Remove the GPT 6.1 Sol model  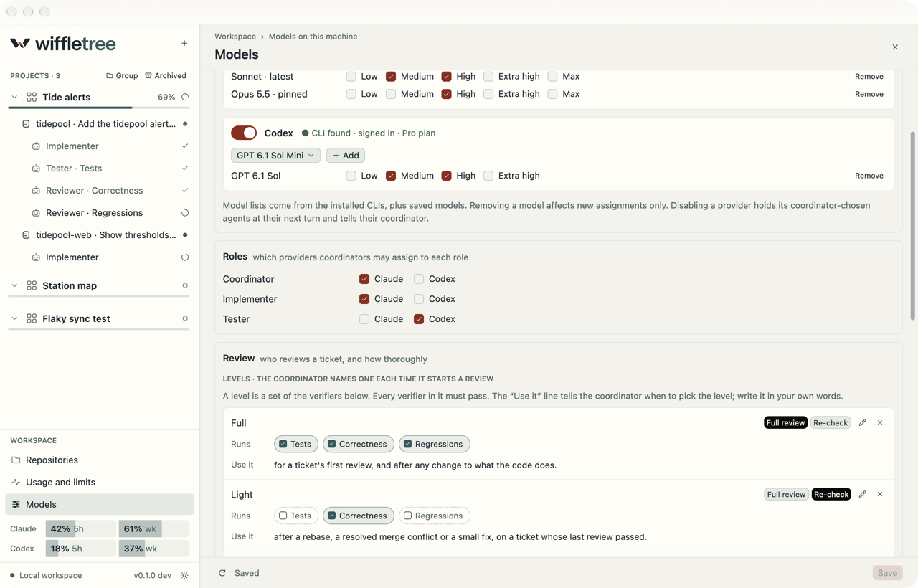click(x=869, y=176)
